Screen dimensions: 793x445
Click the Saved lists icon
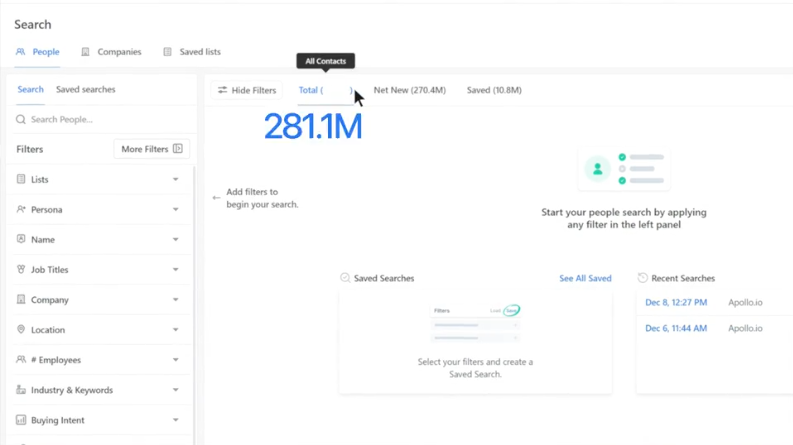click(x=167, y=52)
